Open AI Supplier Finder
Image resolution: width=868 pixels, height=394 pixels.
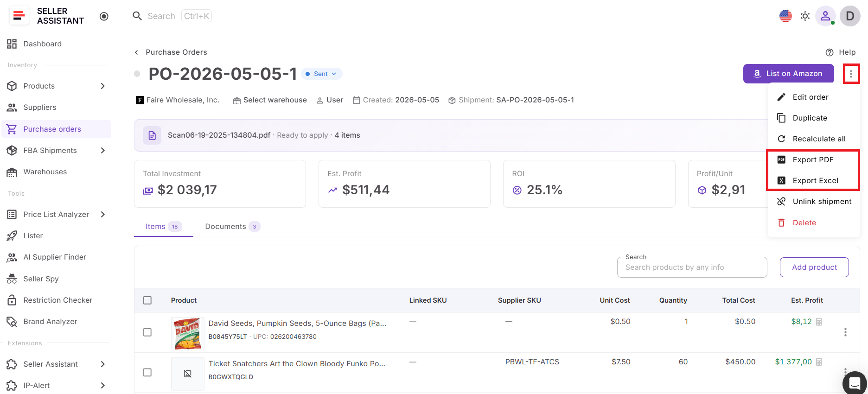pyautogui.click(x=56, y=257)
